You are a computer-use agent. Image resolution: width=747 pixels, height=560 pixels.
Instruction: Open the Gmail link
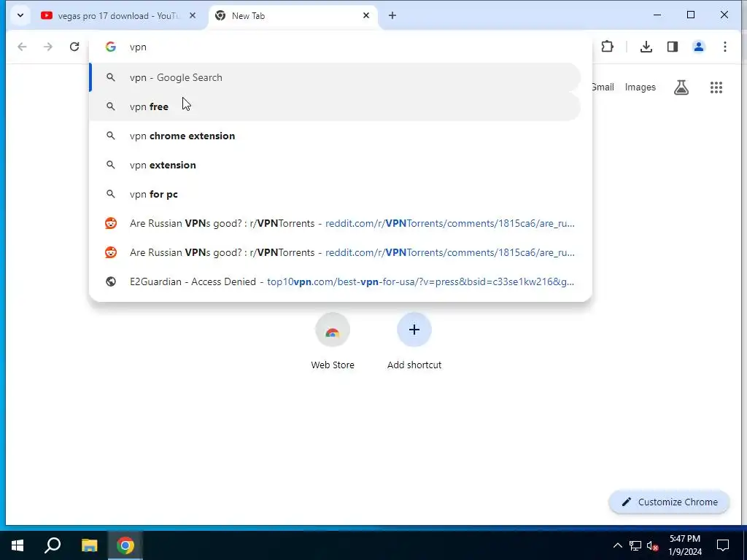603,87
